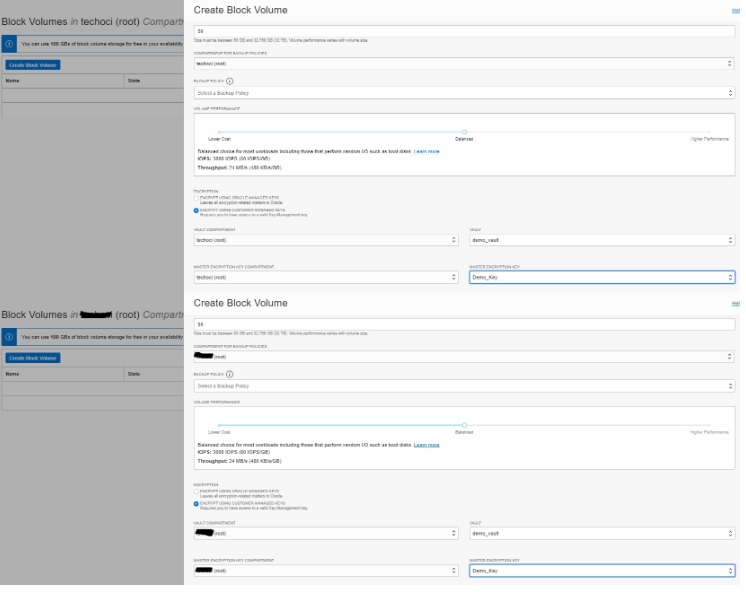Click the volume size field in upper form
Image resolution: width=746 pixels, height=592 pixels.
point(463,31)
